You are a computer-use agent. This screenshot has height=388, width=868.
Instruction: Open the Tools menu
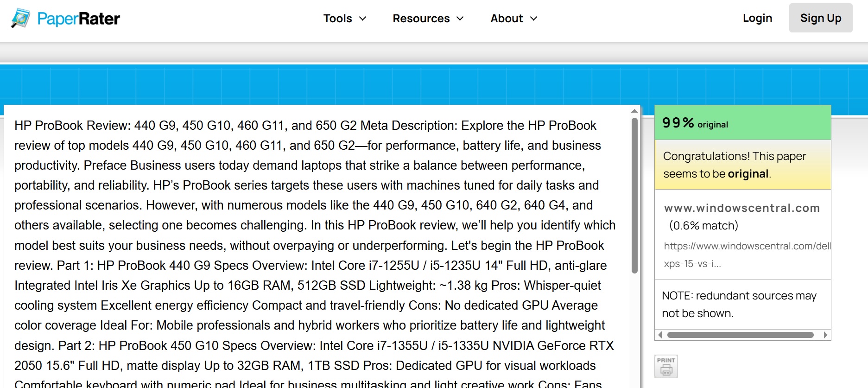[x=345, y=19]
